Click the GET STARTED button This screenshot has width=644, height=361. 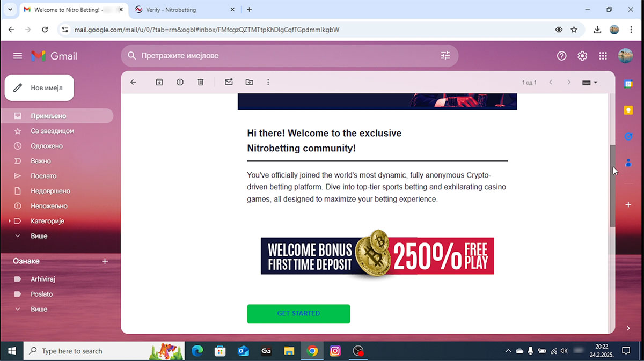tap(298, 314)
